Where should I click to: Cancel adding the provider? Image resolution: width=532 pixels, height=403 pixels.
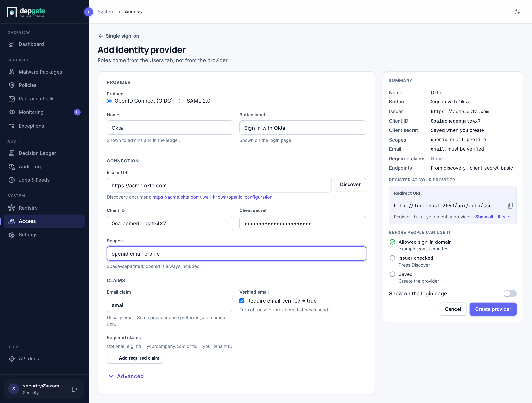[x=453, y=309]
